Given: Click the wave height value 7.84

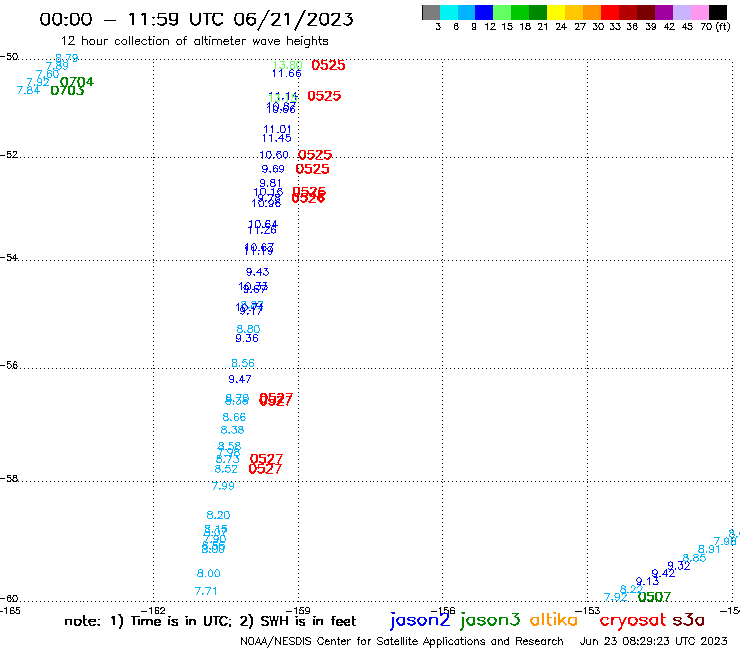Looking at the screenshot, I should point(28,90).
